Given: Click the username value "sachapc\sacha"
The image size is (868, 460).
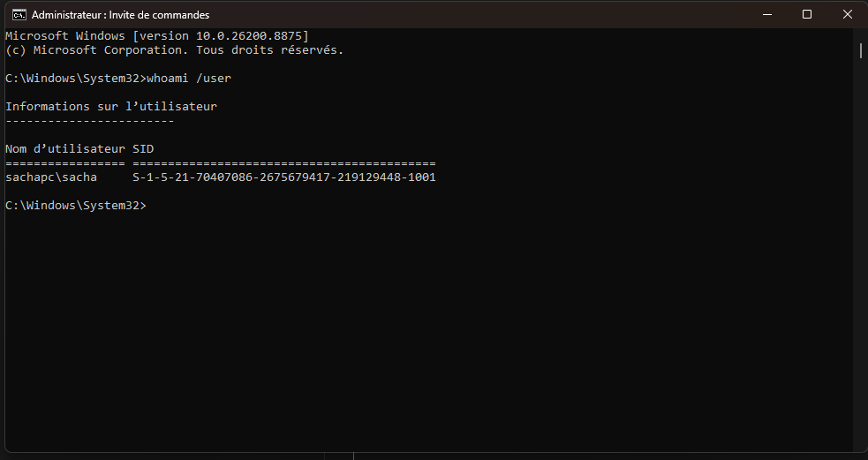Looking at the screenshot, I should pyautogui.click(x=51, y=177).
